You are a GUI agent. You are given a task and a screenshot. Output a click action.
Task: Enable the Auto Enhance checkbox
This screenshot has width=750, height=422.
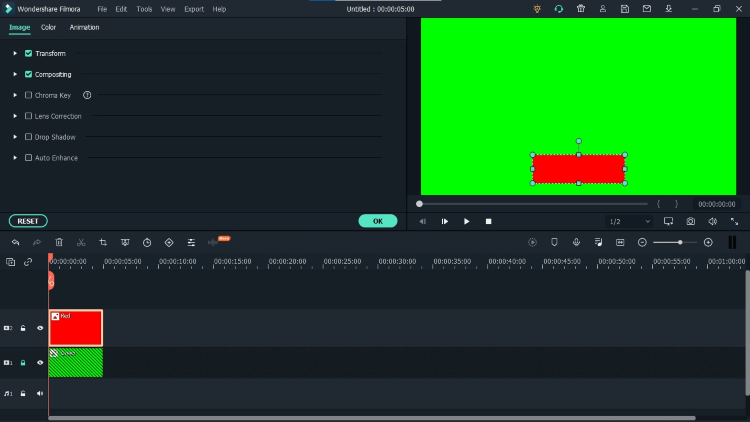[28, 157]
